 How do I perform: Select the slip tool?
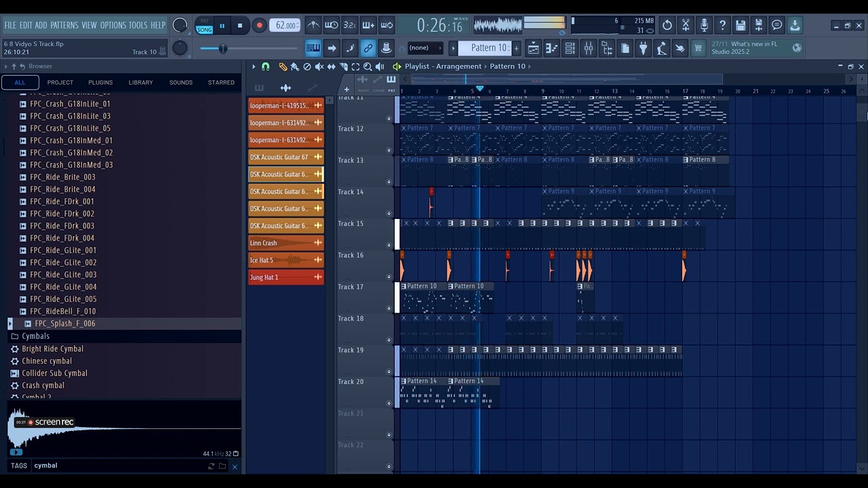click(x=331, y=66)
